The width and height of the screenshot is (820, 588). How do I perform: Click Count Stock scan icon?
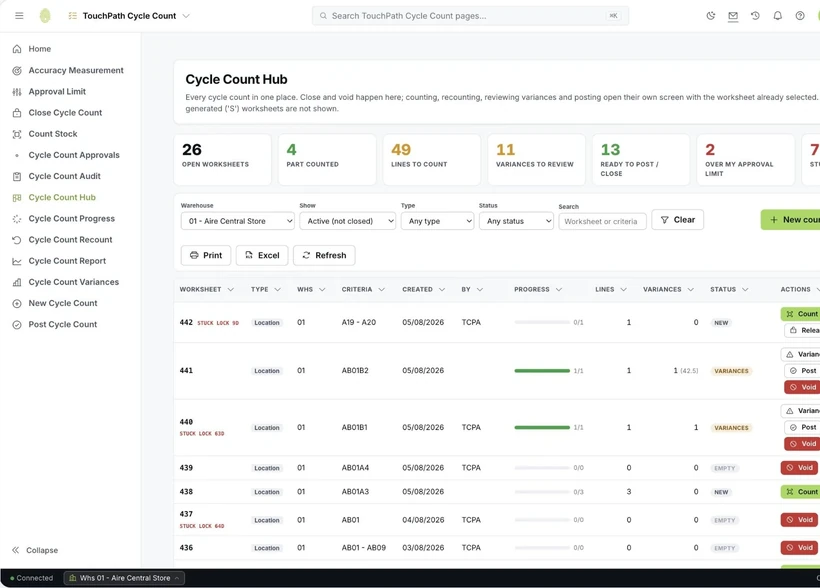[17, 134]
